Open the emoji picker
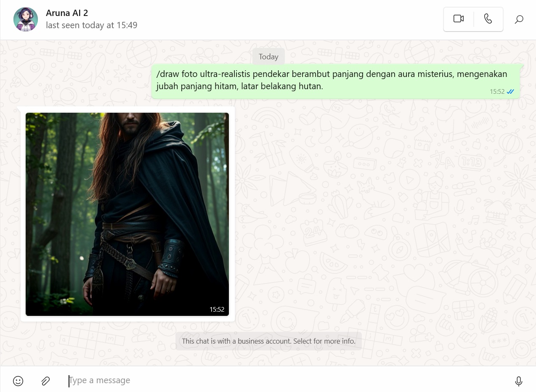Viewport: 536px width, 392px height. (x=18, y=381)
